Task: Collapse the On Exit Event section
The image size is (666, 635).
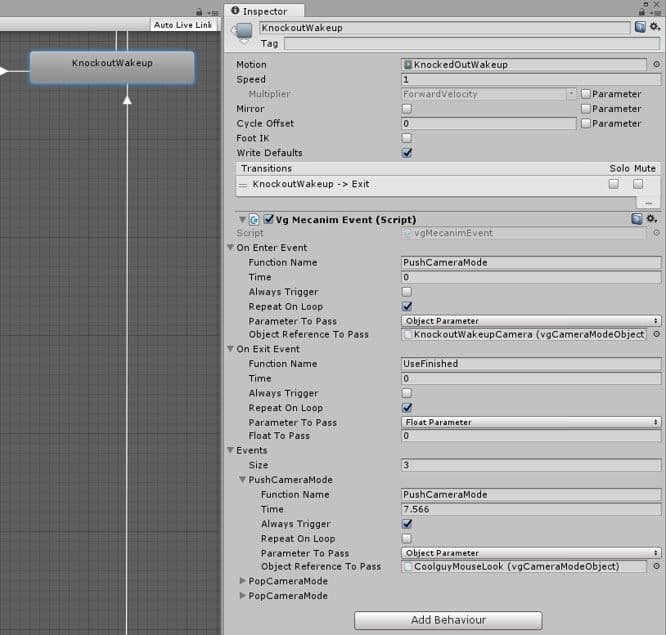Action: pyautogui.click(x=230, y=349)
